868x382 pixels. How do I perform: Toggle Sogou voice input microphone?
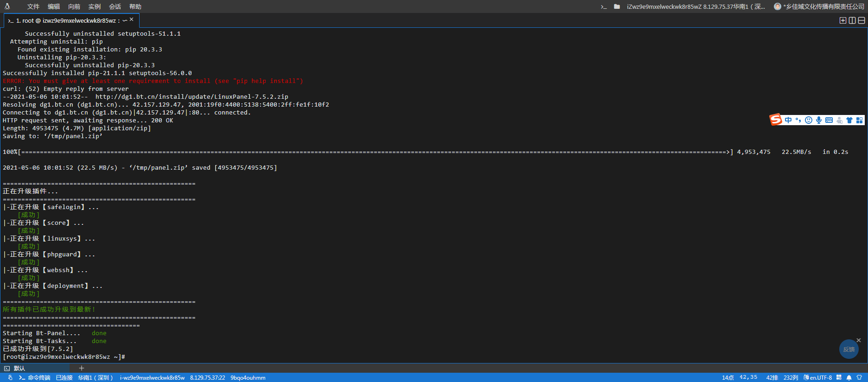819,120
